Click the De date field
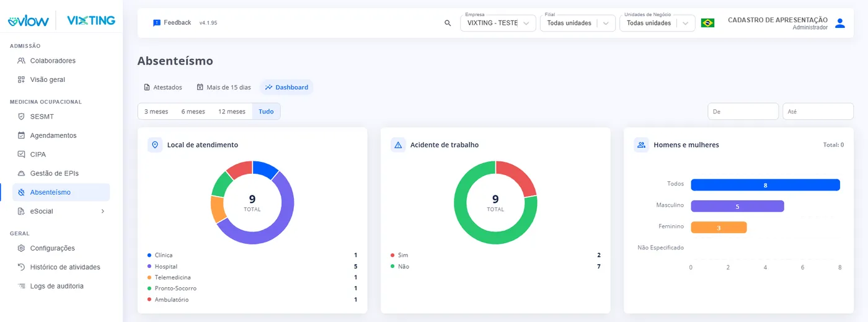The image size is (868, 322). click(743, 112)
